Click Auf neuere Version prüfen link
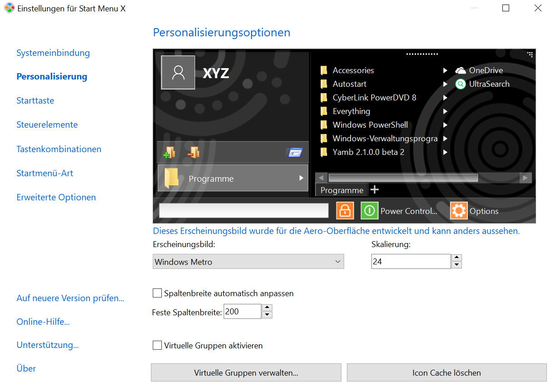The width and height of the screenshot is (551, 392). point(70,298)
